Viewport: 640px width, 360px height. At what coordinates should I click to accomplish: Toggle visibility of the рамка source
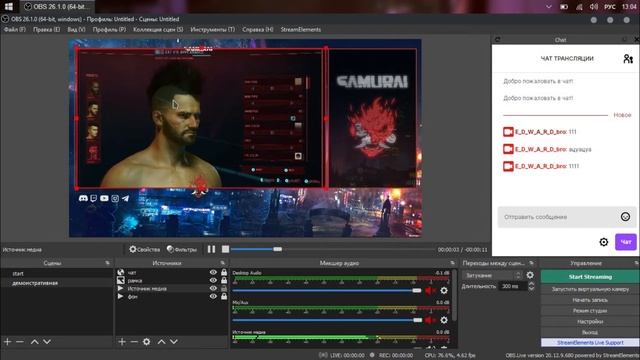click(213, 280)
